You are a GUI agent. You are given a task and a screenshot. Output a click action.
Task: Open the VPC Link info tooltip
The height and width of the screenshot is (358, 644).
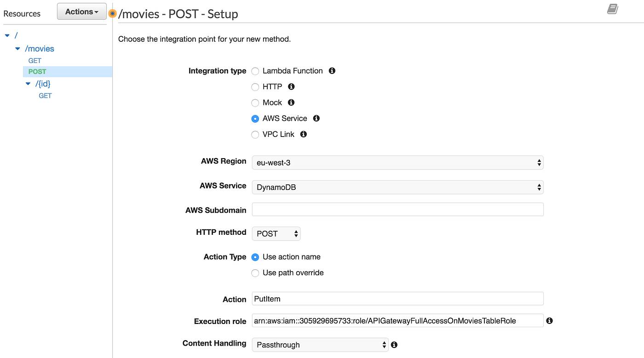303,134
